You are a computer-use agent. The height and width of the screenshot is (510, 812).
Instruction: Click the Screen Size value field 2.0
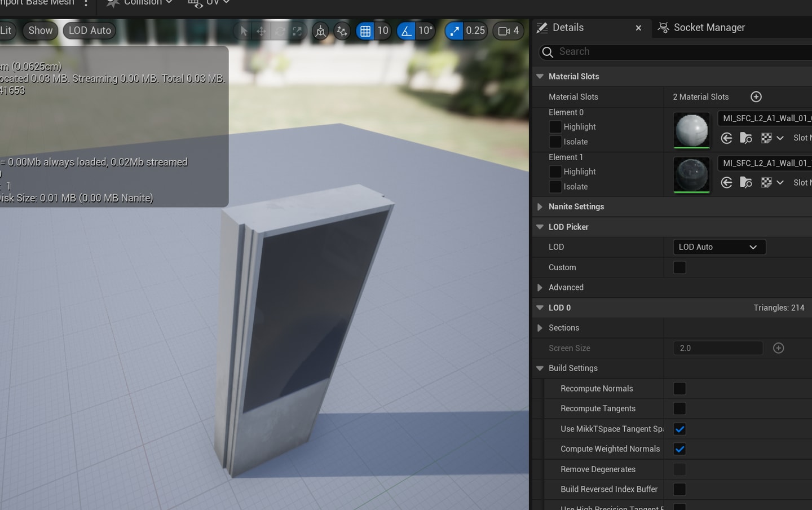coord(718,348)
